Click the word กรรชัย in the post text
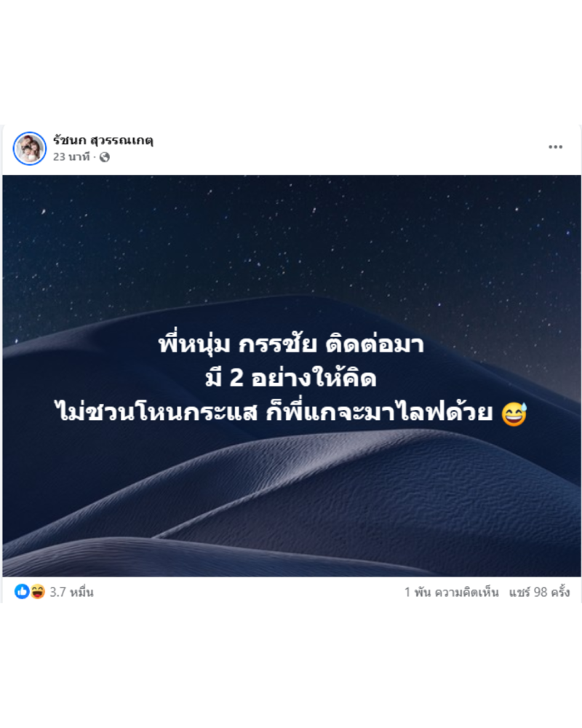582x728 pixels. (x=277, y=344)
